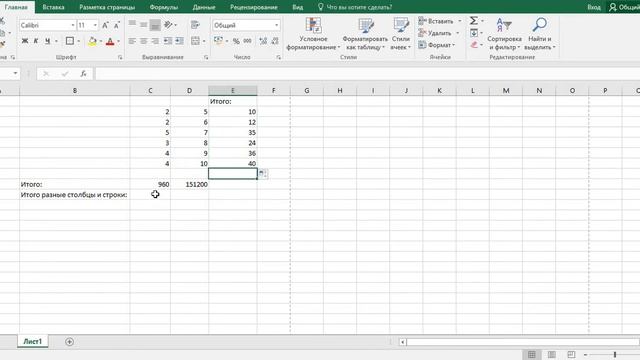
Task: Open the Данные tab
Action: click(204, 7)
